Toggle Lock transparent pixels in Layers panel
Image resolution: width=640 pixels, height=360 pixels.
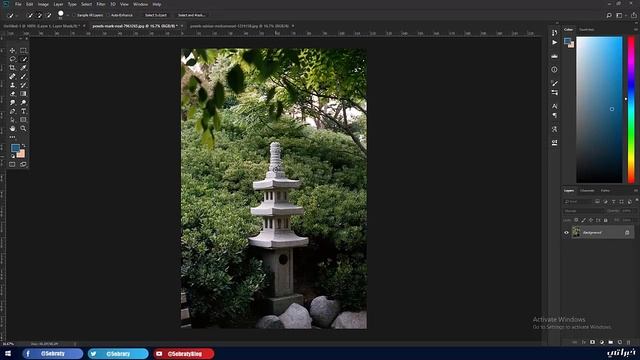coord(576,220)
